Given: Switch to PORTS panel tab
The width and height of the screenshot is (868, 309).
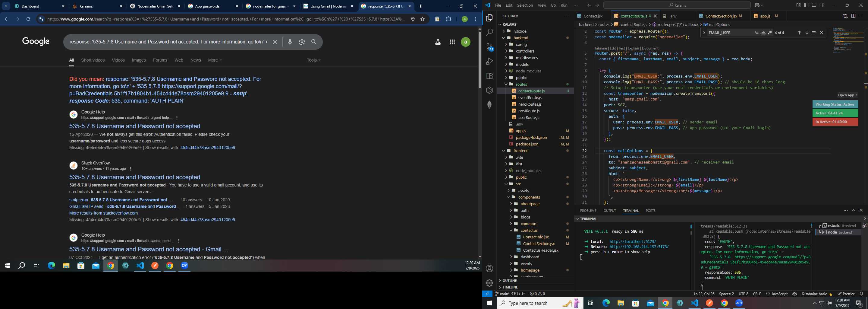Looking at the screenshot, I should [x=650, y=211].
